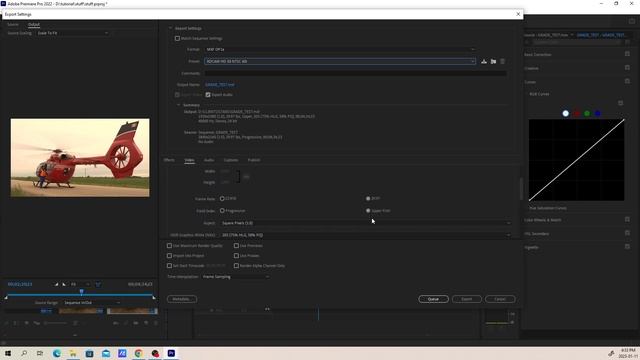Switch to Video tab

(189, 160)
